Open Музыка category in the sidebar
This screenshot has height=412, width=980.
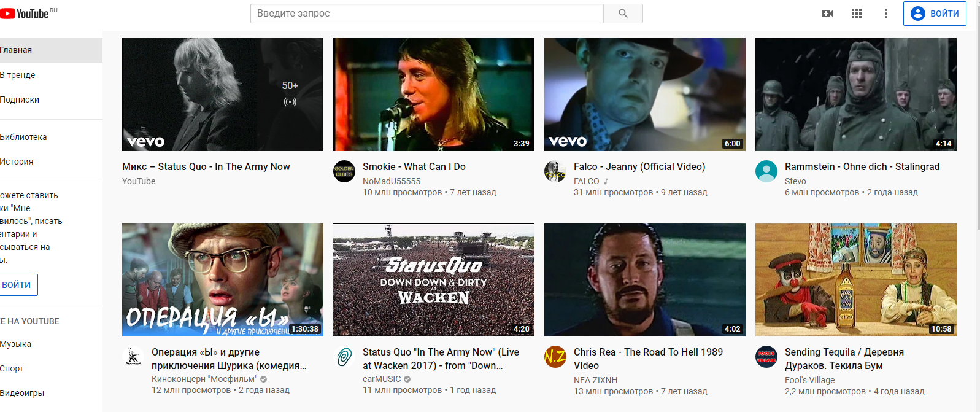click(51, 344)
